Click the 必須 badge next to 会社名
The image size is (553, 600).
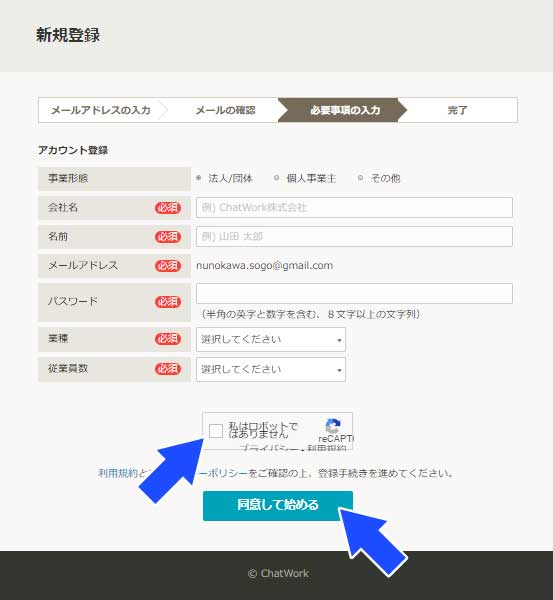pyautogui.click(x=168, y=208)
